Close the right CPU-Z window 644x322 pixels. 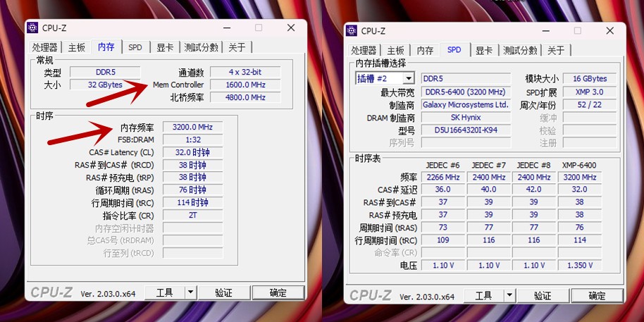610,31
